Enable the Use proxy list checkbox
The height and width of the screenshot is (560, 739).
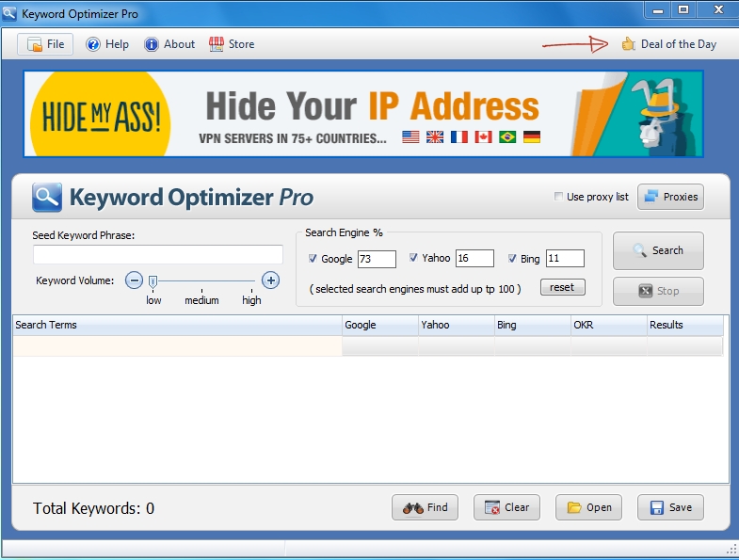click(558, 196)
